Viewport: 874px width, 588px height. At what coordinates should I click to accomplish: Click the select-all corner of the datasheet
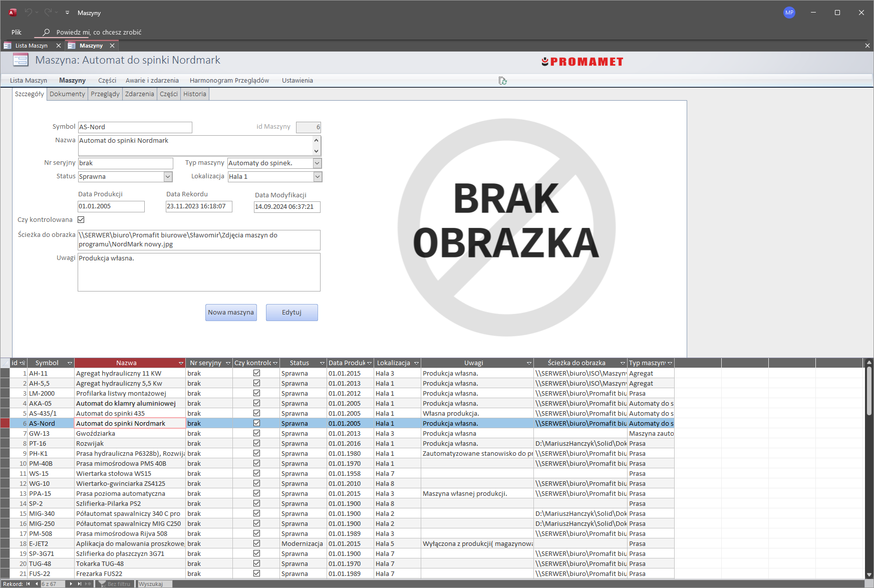[x=5, y=363]
